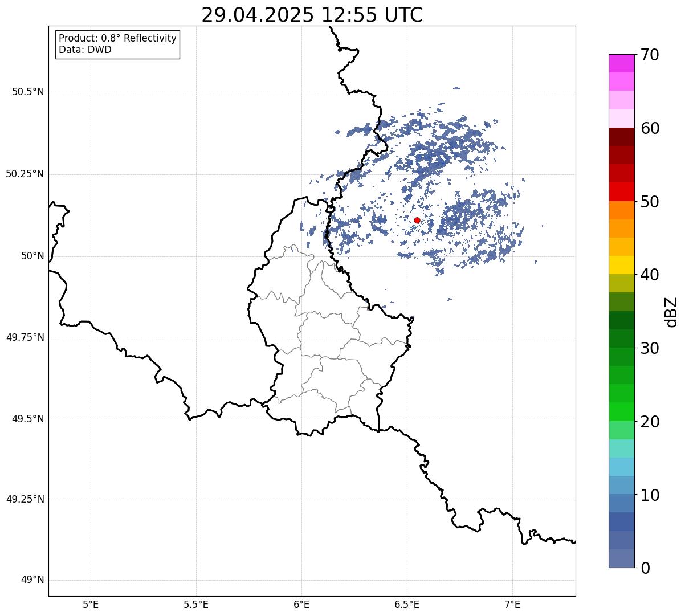
Task: Click the 60 colorbar tick label
Action: pos(650,128)
